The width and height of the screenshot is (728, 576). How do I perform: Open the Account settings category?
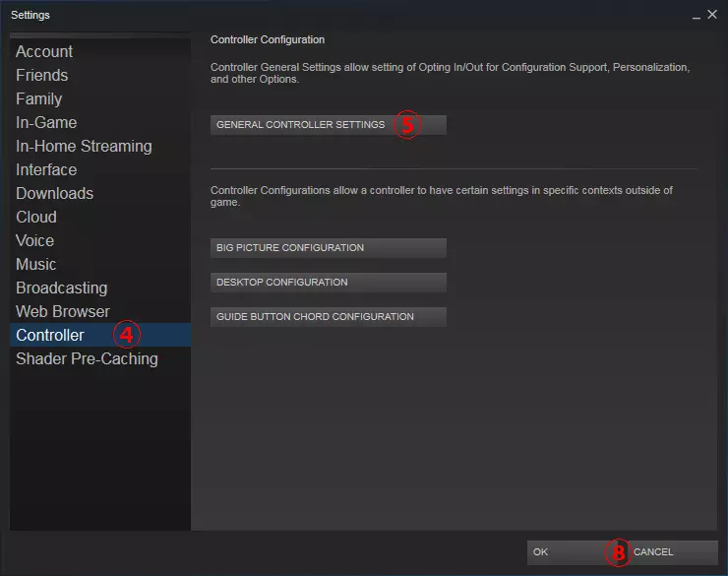click(x=100, y=51)
